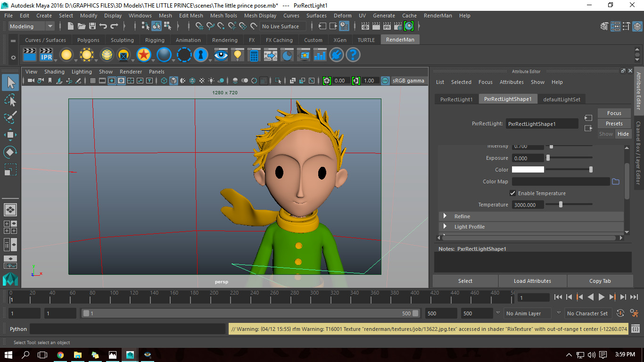The width and height of the screenshot is (644, 362).
Task: Click the Exposure slider handle
Action: (548, 158)
